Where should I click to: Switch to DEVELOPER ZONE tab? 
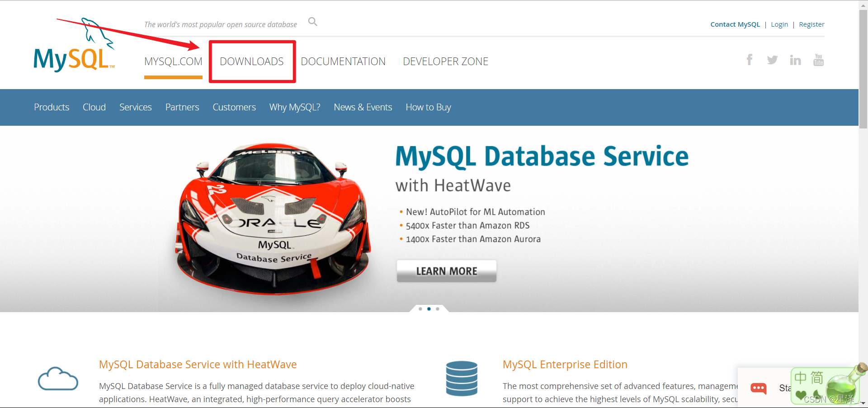click(445, 62)
